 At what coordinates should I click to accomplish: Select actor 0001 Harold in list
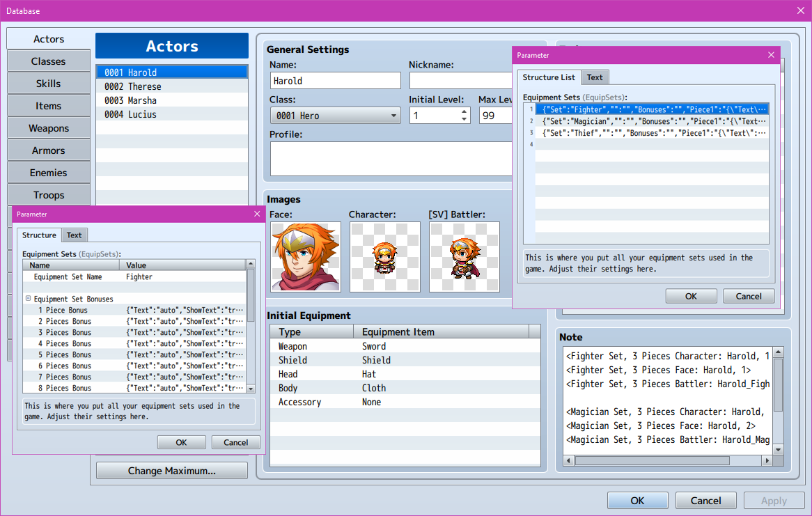[172, 72]
